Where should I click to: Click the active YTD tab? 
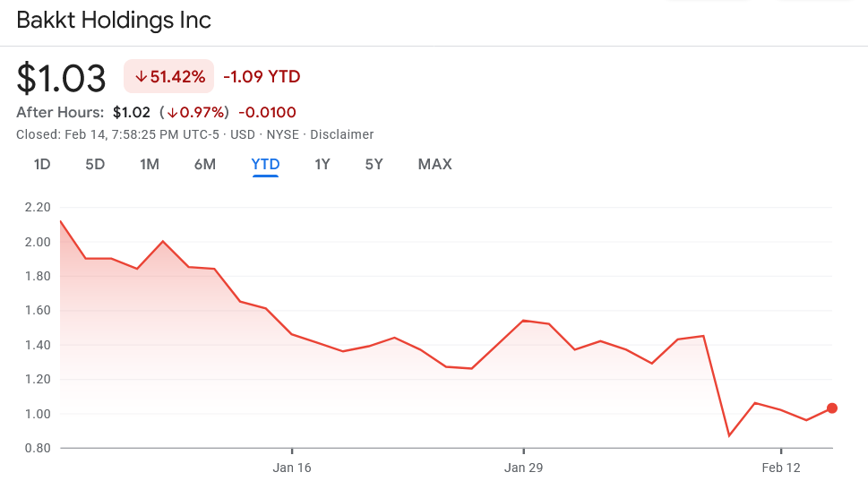click(x=265, y=164)
